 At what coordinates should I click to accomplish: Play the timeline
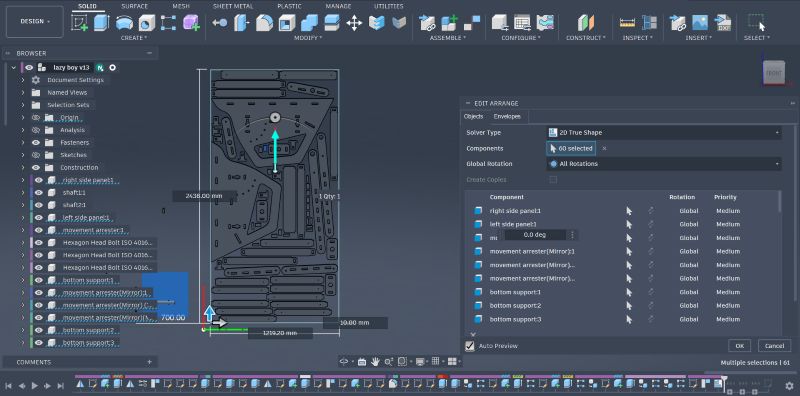click(x=35, y=386)
